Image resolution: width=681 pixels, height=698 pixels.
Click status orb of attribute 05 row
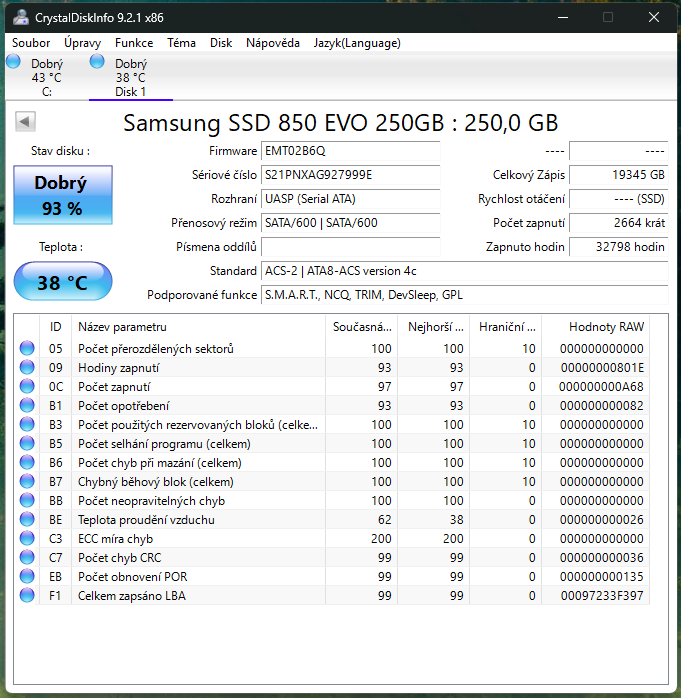click(x=27, y=348)
